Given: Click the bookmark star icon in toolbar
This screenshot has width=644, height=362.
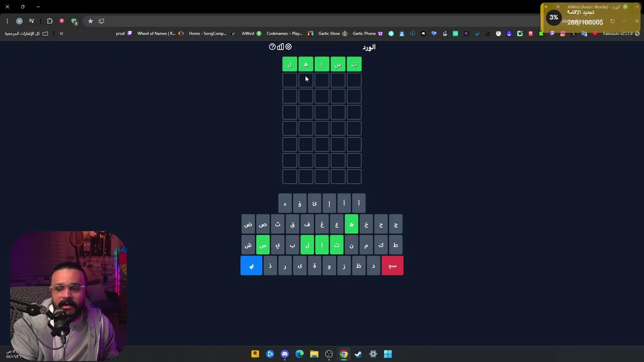Looking at the screenshot, I should (91, 21).
